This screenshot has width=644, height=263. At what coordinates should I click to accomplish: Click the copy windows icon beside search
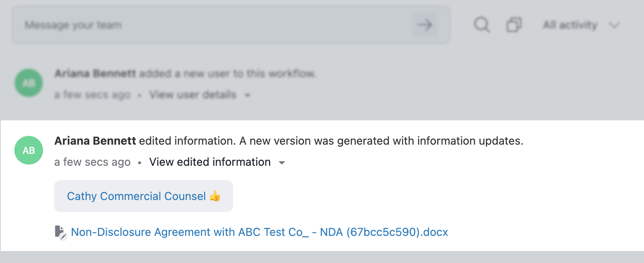point(514,25)
